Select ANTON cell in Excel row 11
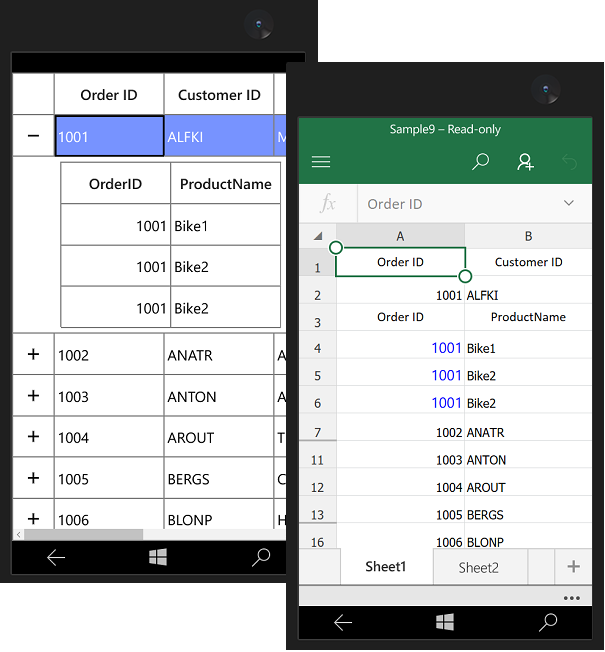The width and height of the screenshot is (605, 652). [528, 455]
